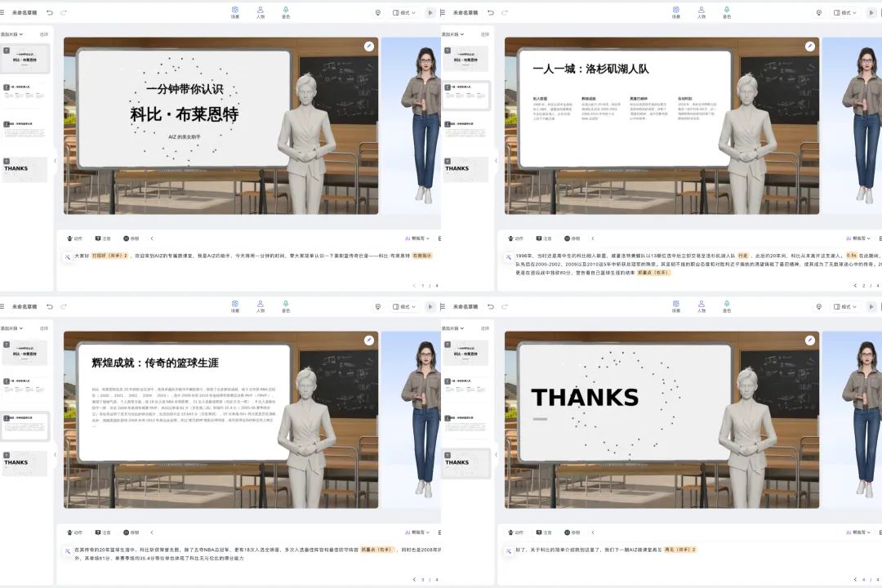Click 行走 action tag in page 2/4 script
This screenshot has width=882, height=588.
coord(743,256)
